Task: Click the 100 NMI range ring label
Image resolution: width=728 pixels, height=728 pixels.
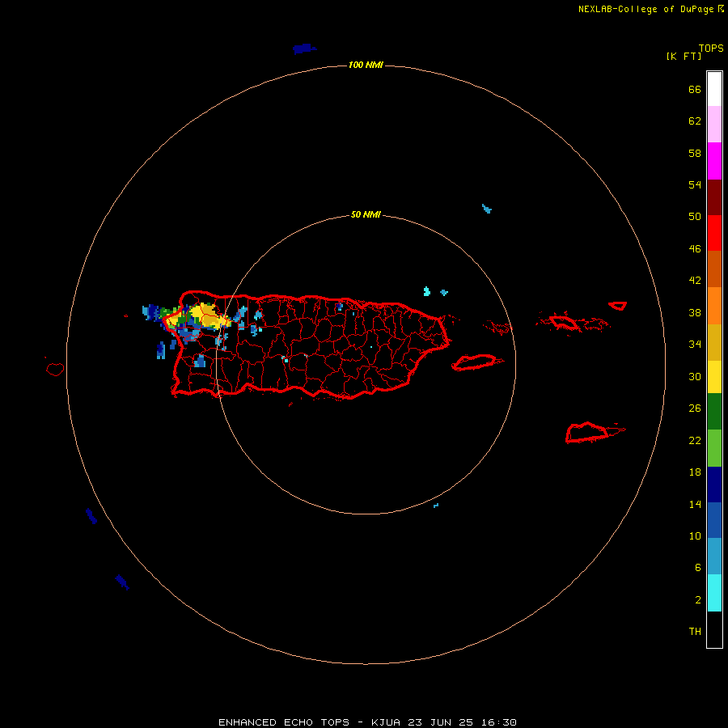Action: pos(366,65)
